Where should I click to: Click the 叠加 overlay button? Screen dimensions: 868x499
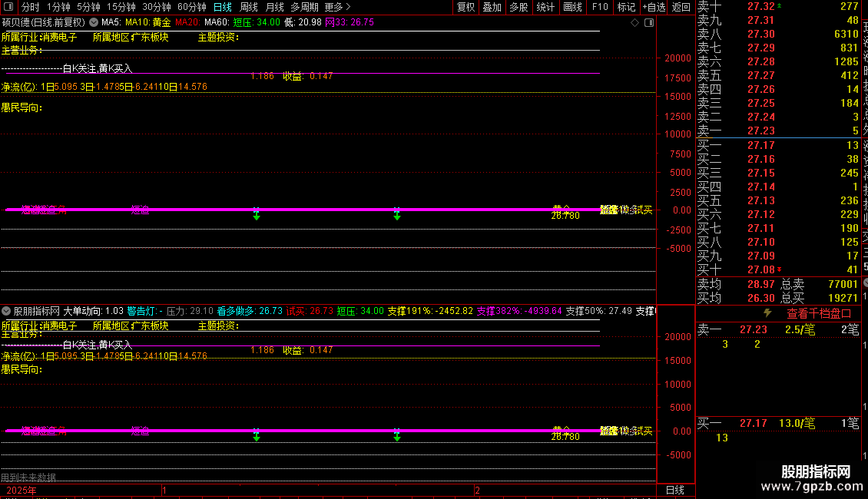[492, 7]
